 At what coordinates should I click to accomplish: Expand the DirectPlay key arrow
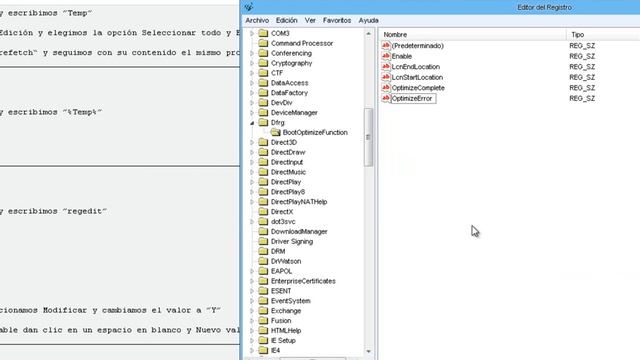coord(252,182)
